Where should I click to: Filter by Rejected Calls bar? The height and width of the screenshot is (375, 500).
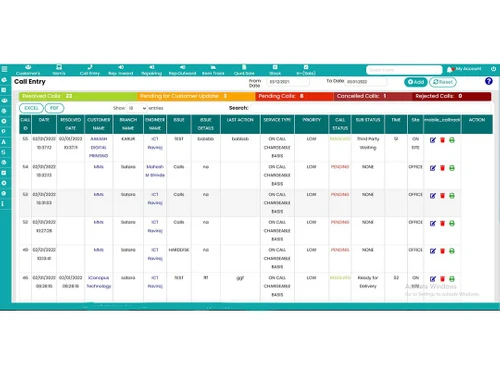[452, 96]
